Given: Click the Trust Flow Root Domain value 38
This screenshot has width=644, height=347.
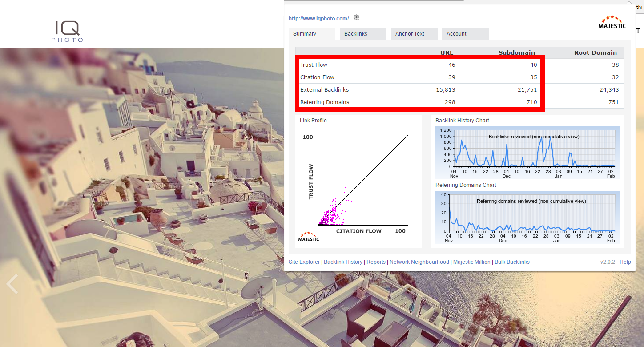Looking at the screenshot, I should (616, 65).
